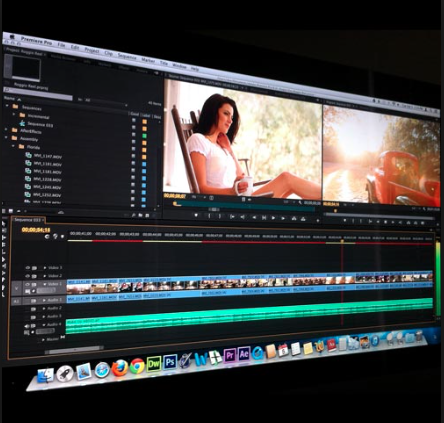Launch Dreamweaver from the Dock

click(154, 363)
